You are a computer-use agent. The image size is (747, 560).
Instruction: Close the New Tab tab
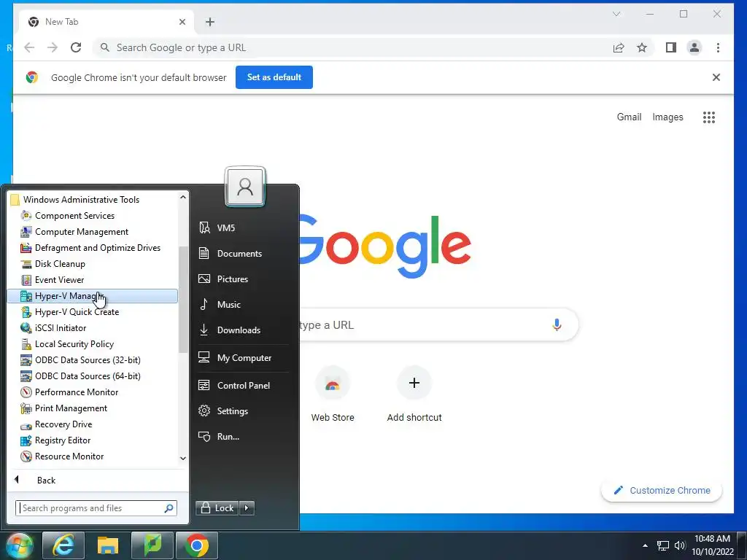pyautogui.click(x=182, y=22)
